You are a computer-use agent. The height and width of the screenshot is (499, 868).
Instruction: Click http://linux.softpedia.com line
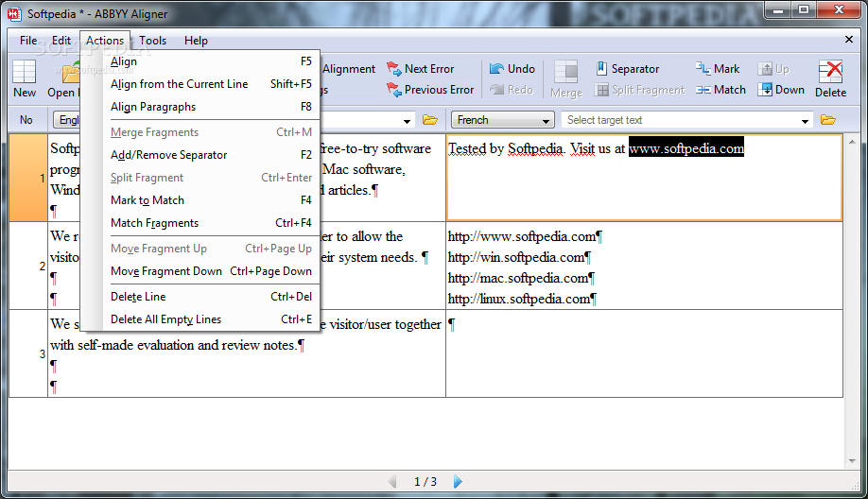(522, 300)
